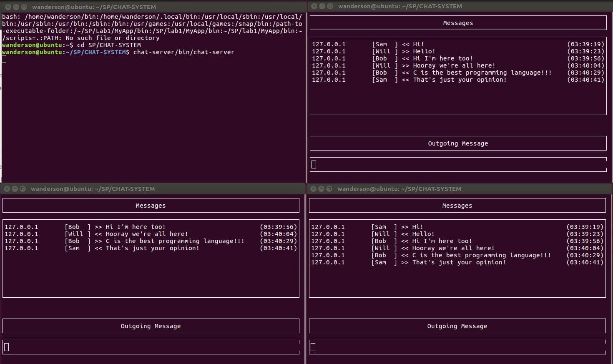The width and height of the screenshot is (613, 364).
Task: Select "Hooray we're all here!" message in top-right window
Action: pos(454,65)
